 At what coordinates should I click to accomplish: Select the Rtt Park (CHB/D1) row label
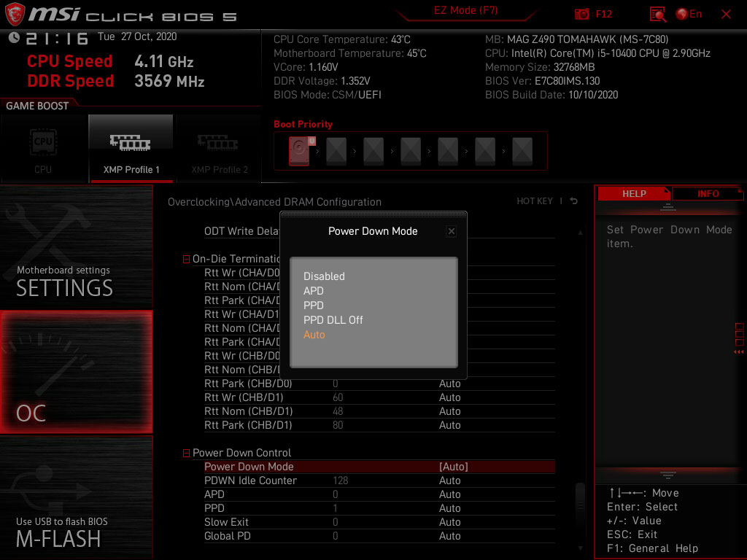tap(248, 425)
